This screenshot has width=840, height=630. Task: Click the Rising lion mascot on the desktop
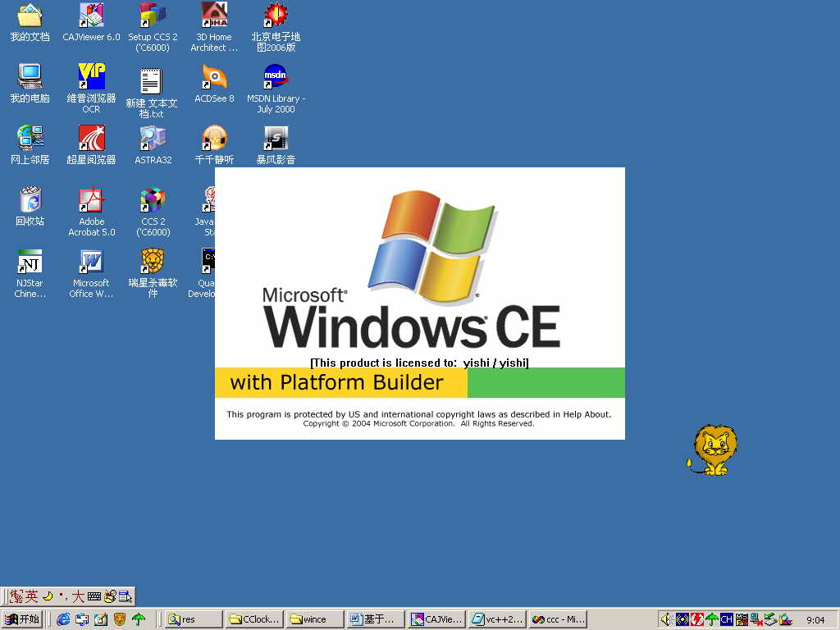coord(713,450)
